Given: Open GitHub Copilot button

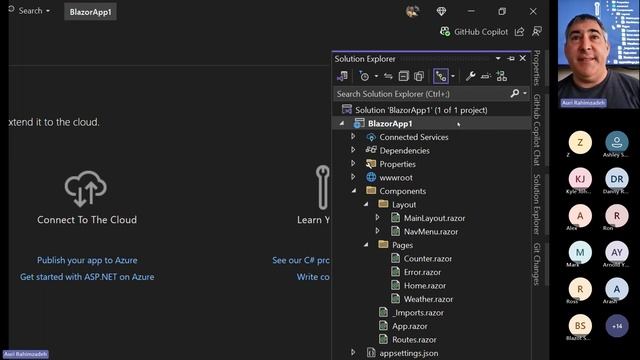Looking at the screenshot, I should point(474,32).
